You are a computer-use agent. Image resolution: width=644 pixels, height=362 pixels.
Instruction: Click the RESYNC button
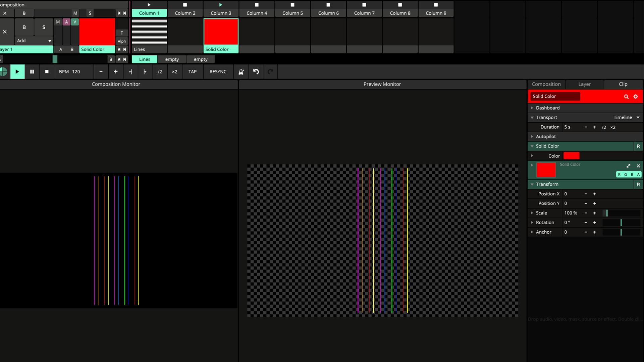(x=218, y=72)
